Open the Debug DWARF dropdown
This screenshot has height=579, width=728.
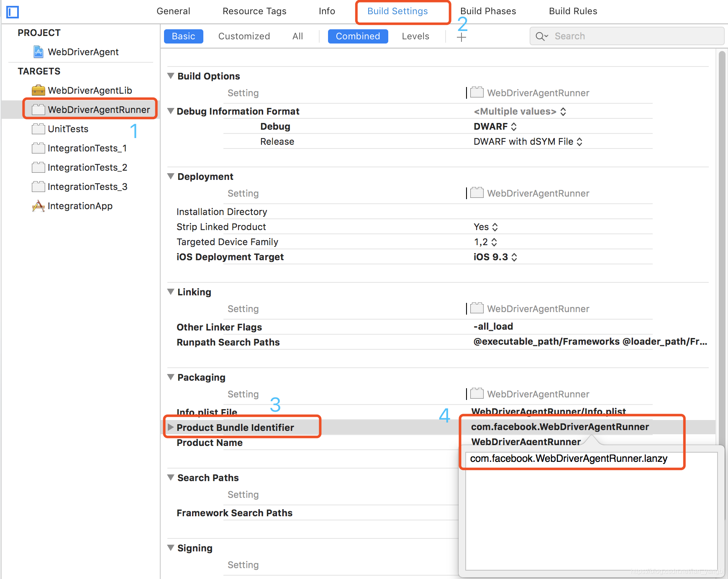pos(495,127)
